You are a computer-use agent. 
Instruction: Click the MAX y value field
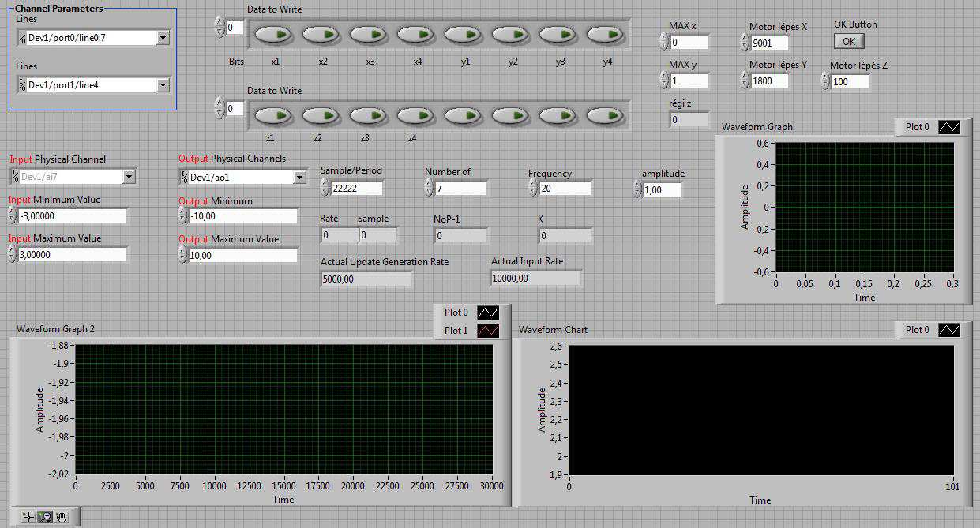[689, 81]
